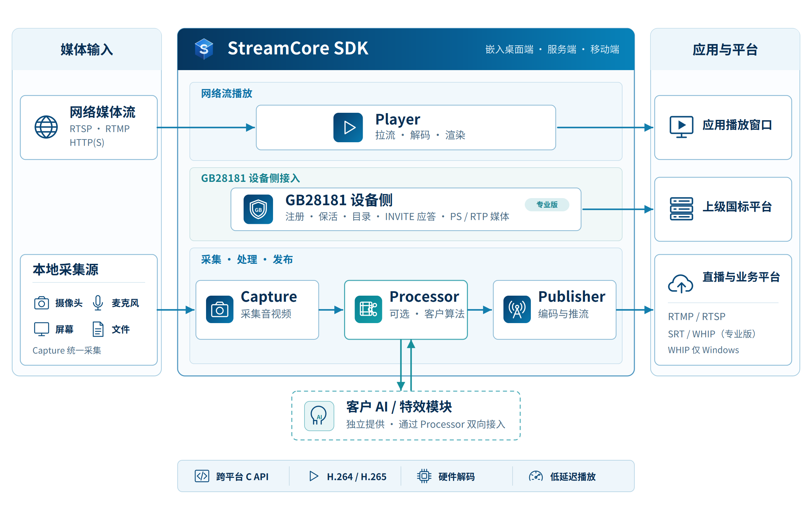812x508 pixels.
Task: Click the GB28181 设备侧接入 section label
Action: (x=250, y=178)
